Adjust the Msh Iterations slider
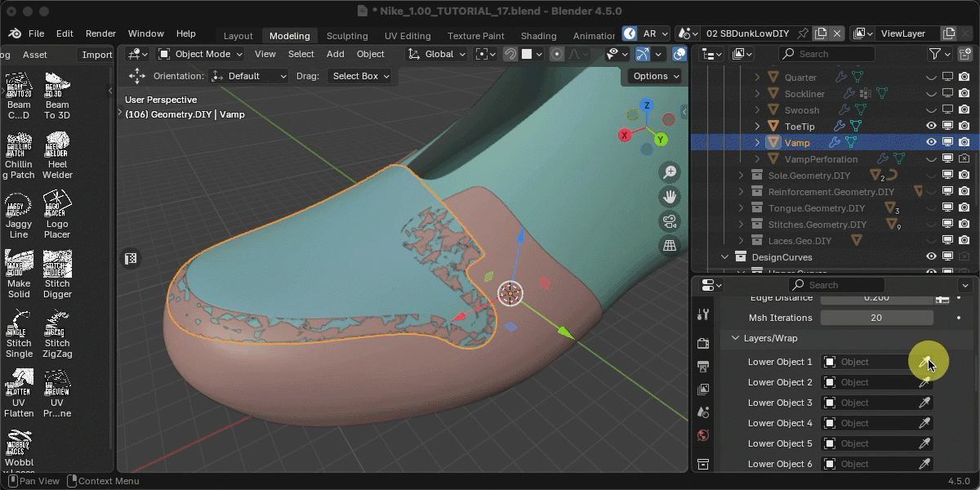 coord(876,318)
